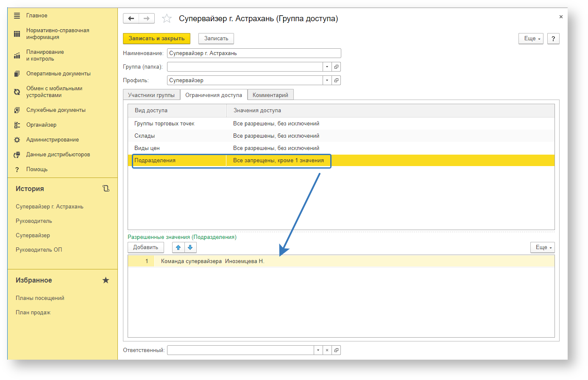The image size is (588, 380).
Task: Open Нормативно-справочная информация section icon
Action: tap(17, 34)
